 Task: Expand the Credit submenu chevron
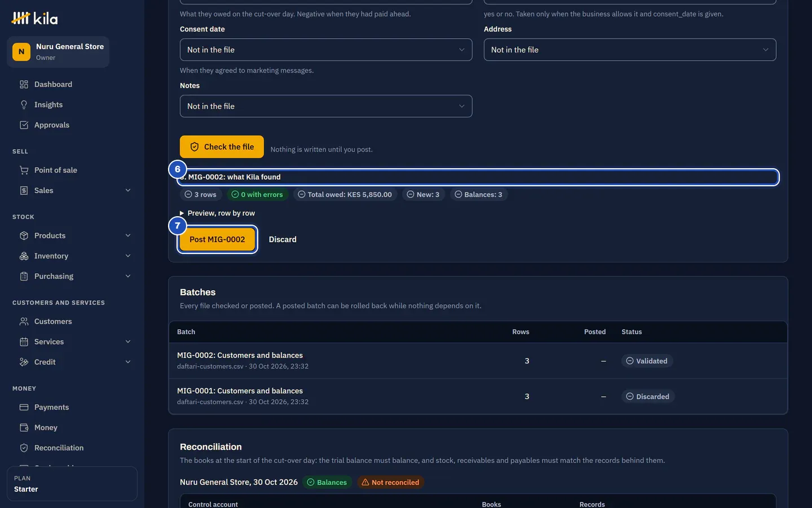click(x=128, y=362)
